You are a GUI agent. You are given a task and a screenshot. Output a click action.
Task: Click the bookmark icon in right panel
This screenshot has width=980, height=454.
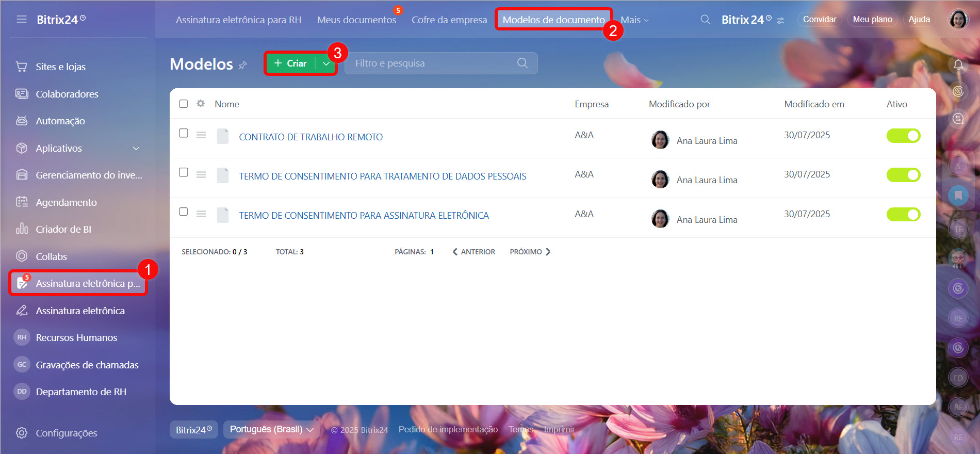pyautogui.click(x=958, y=196)
